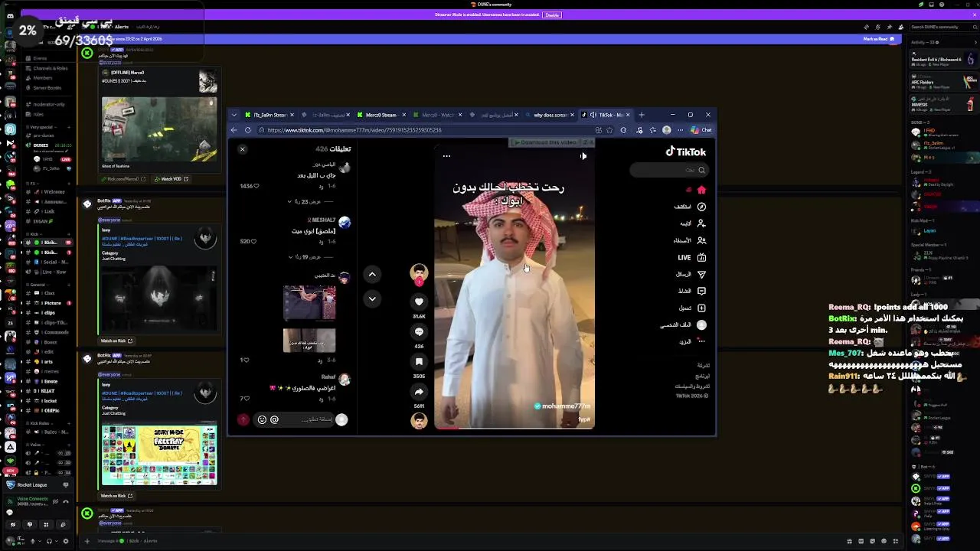Open Discord 'moderator-only' channel
The width and height of the screenshot is (980, 551).
pyautogui.click(x=49, y=104)
